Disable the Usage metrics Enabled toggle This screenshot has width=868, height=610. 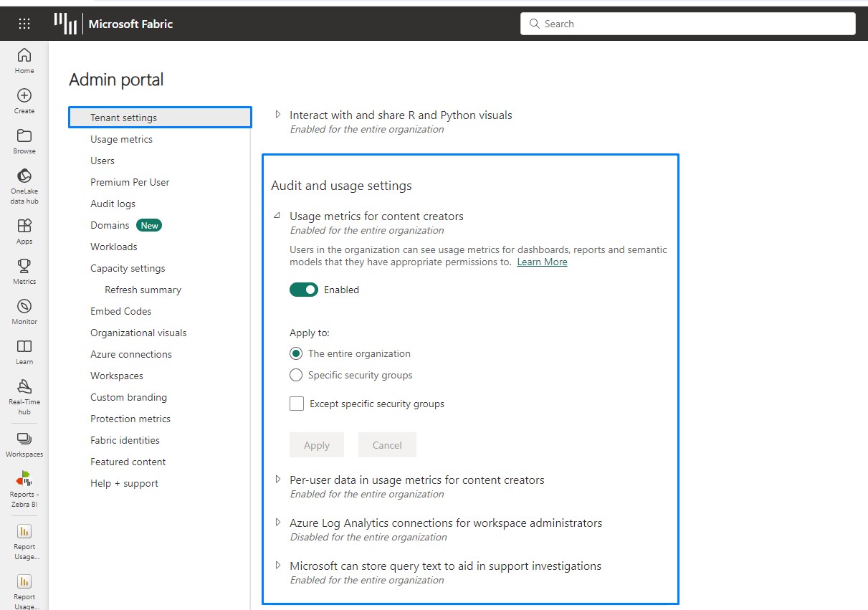click(304, 290)
